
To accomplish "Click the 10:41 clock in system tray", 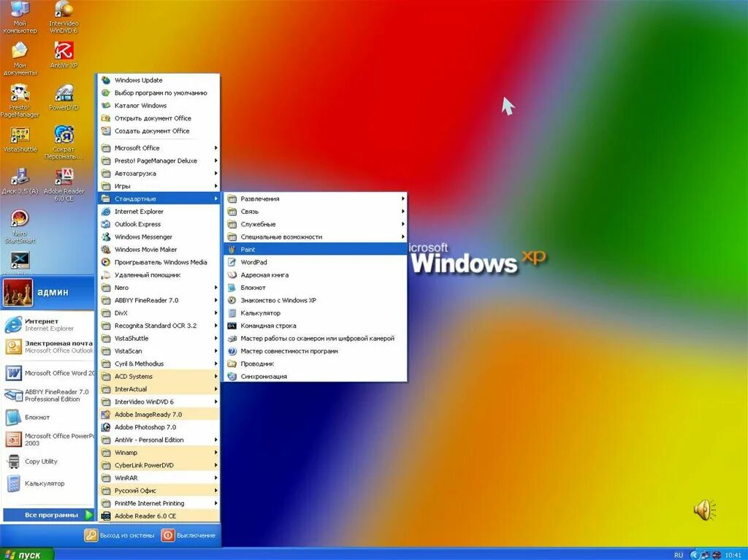I will coord(733,555).
